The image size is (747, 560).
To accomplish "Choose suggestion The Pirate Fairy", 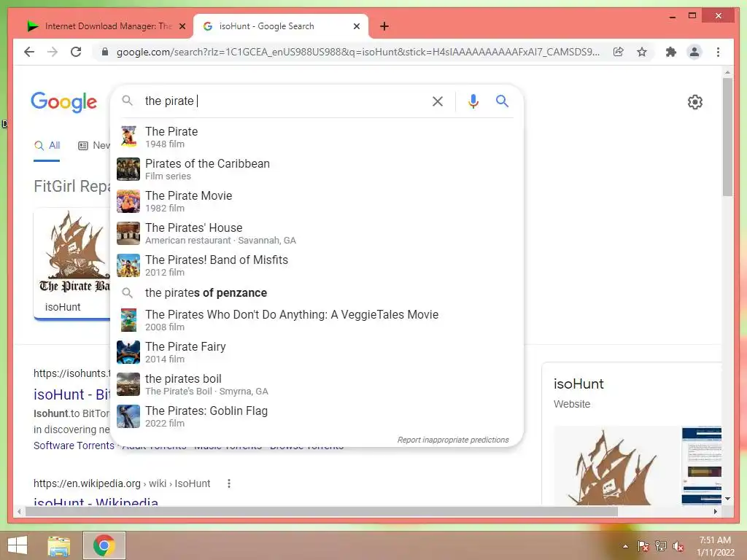I will pos(317,352).
